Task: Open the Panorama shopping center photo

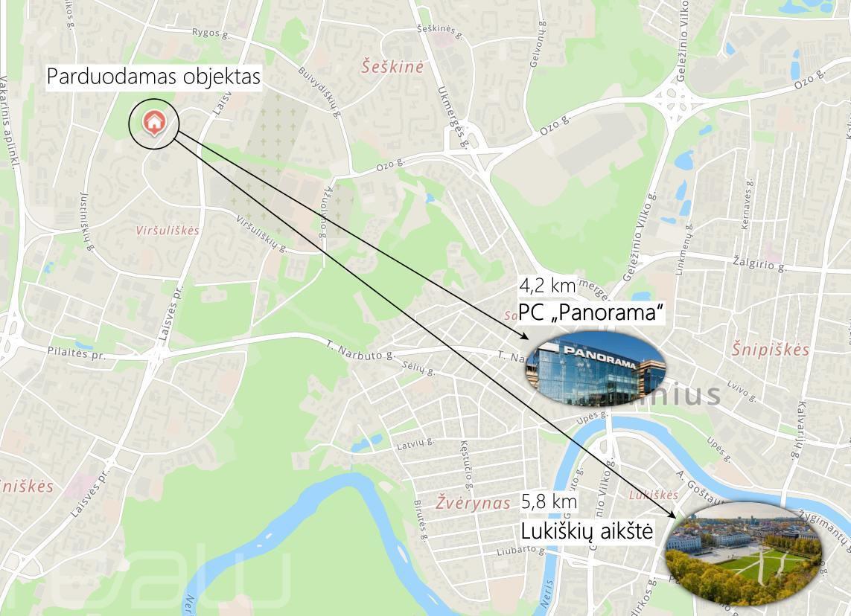Action: click(x=595, y=369)
